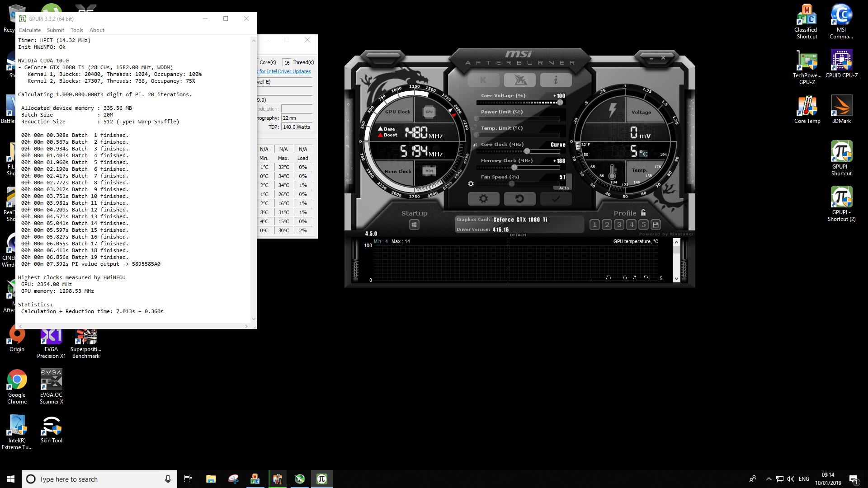
Task: Select Classified - Shortcut desktop icon
Action: click(x=807, y=22)
